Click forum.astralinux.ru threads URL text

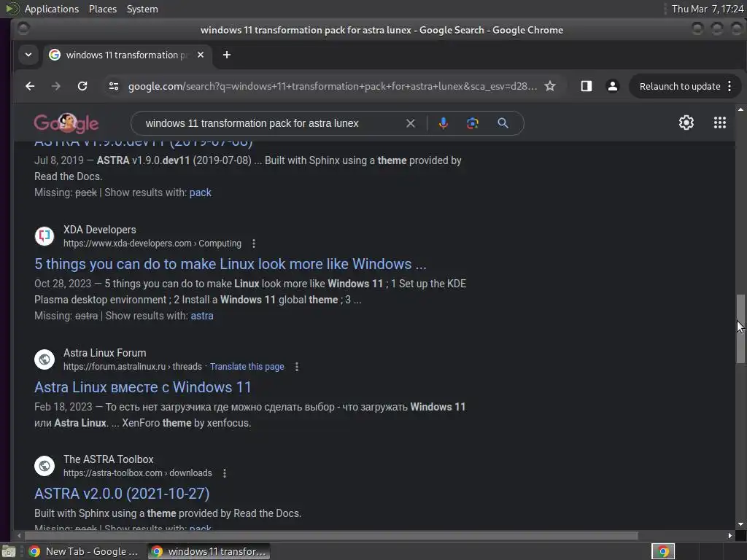click(133, 367)
